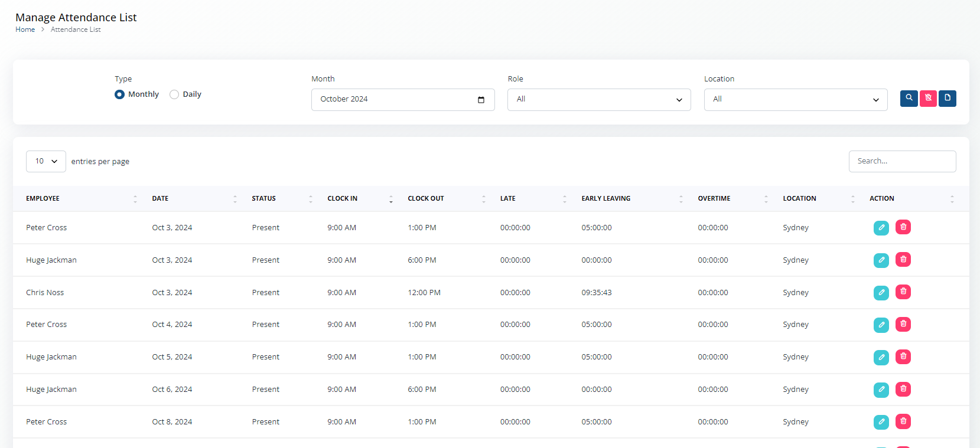Delete Huge Jackman Oct 6 attendance
The width and height of the screenshot is (980, 448).
pyautogui.click(x=903, y=389)
